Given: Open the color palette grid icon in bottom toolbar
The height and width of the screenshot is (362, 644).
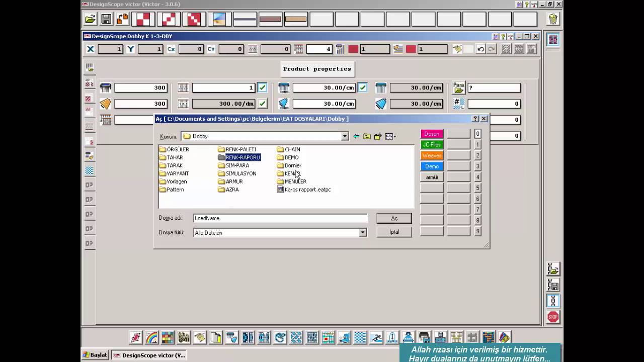Looking at the screenshot, I should 168,337.
